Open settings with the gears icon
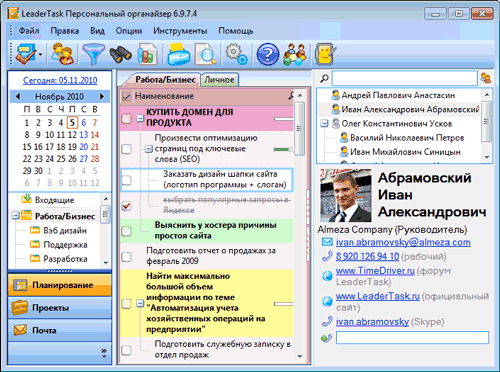 [x=236, y=54]
